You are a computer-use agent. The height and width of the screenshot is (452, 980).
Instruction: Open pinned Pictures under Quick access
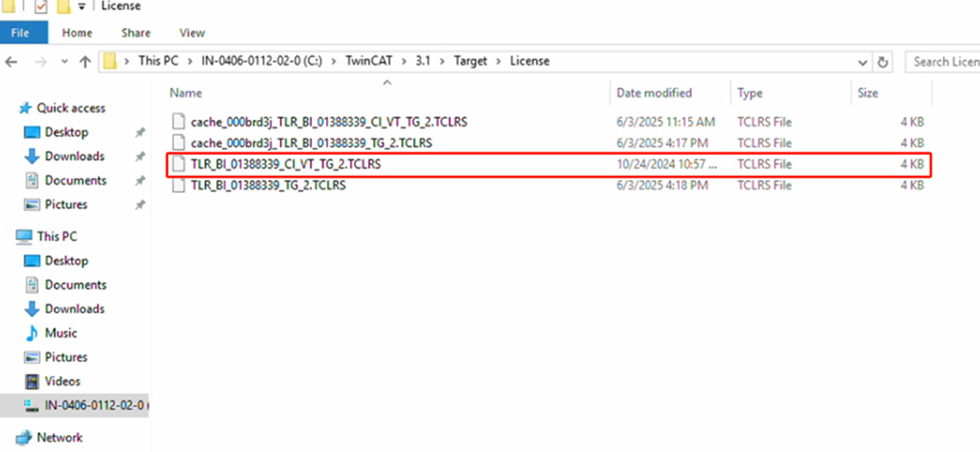point(65,204)
